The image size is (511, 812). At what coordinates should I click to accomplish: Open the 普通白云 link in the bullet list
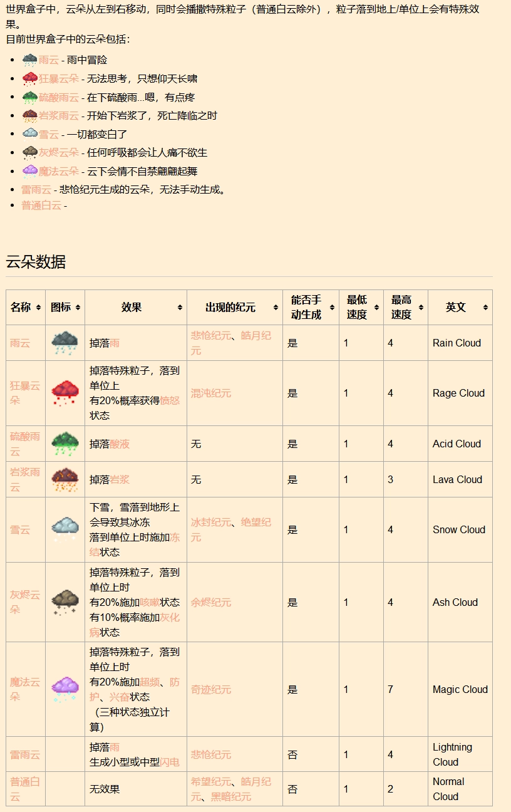click(41, 205)
